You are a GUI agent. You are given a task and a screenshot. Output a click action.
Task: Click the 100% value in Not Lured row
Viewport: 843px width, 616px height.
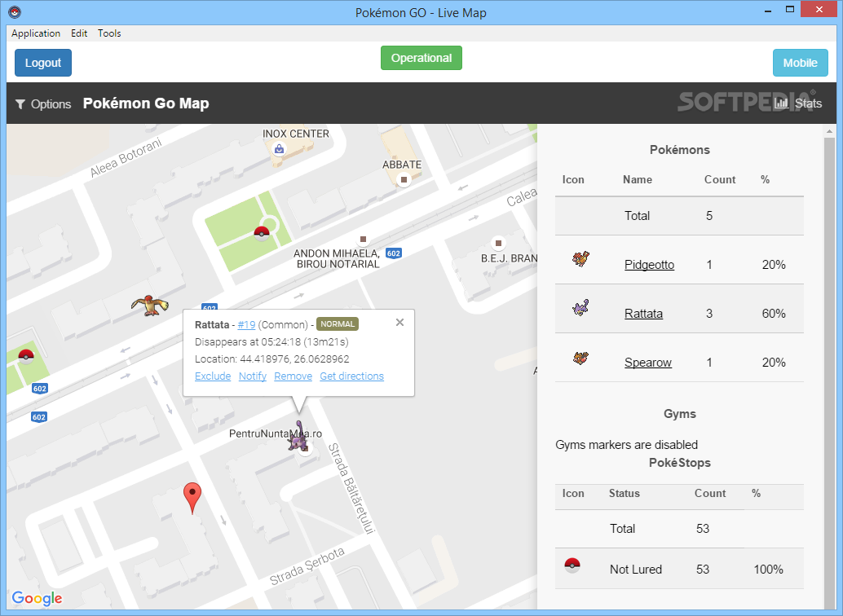click(768, 570)
